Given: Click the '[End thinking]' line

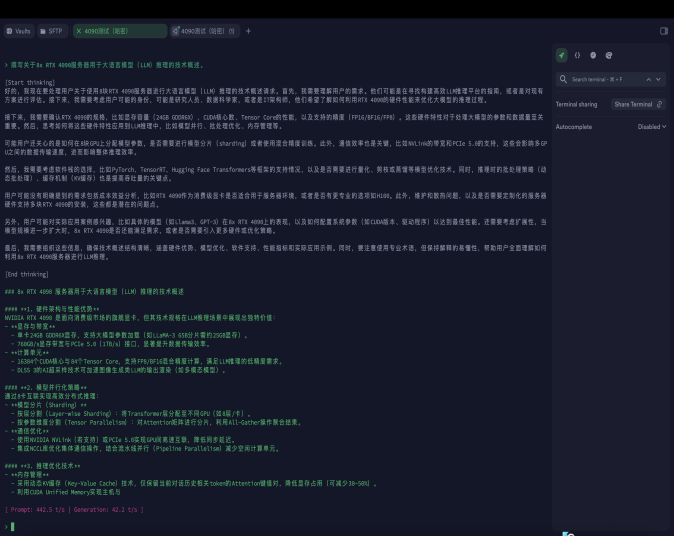Looking at the screenshot, I should 27,274.
